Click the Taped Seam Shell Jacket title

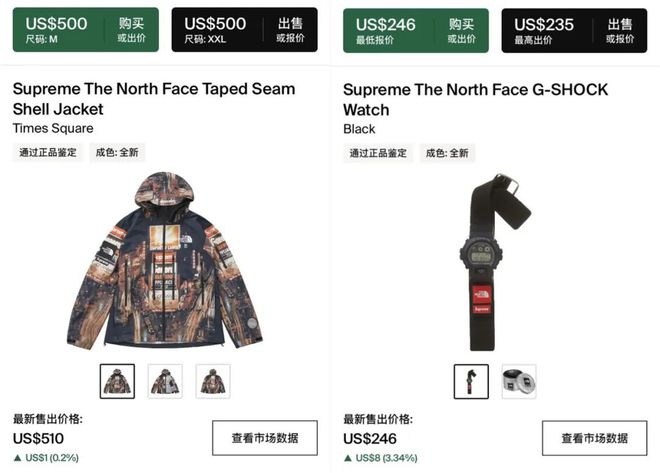point(154,99)
